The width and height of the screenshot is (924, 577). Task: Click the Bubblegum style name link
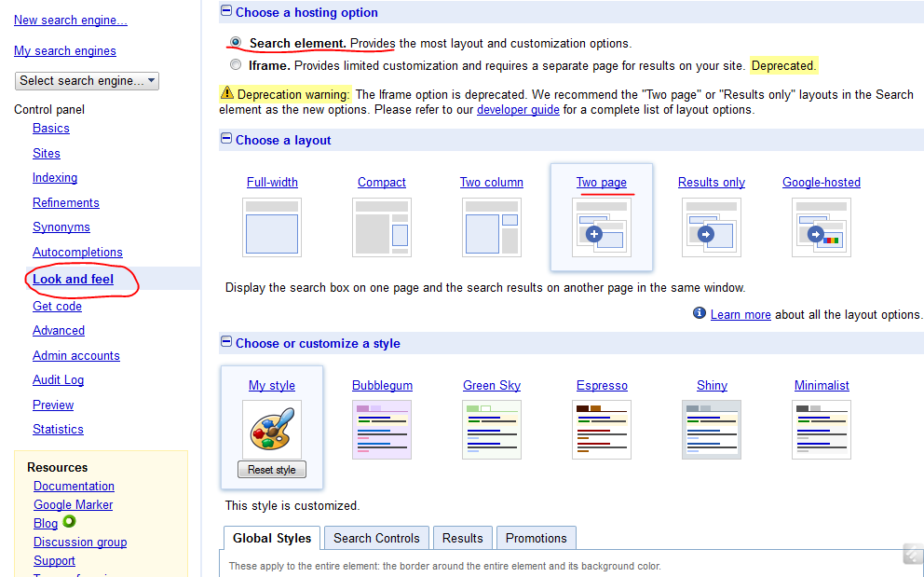coord(383,385)
